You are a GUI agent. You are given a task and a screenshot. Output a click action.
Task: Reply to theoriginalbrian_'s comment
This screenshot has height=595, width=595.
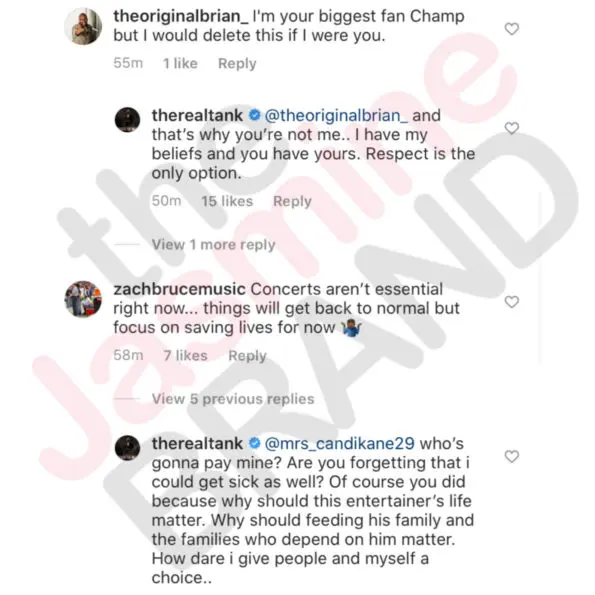tap(237, 63)
